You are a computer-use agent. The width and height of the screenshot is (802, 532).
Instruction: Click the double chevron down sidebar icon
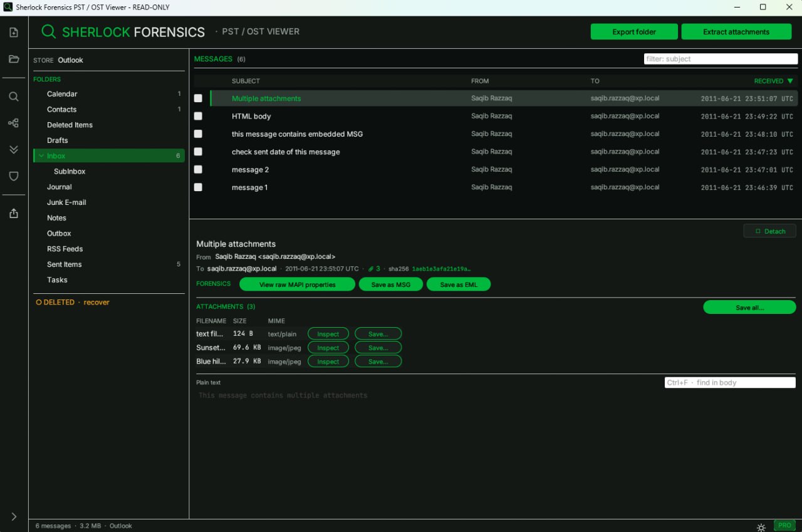tap(14, 149)
